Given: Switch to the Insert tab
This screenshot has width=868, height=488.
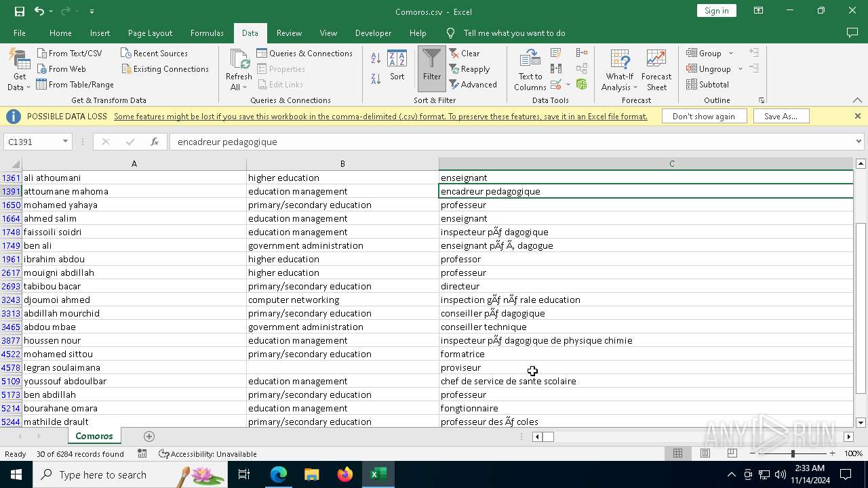Looking at the screenshot, I should click(x=100, y=33).
